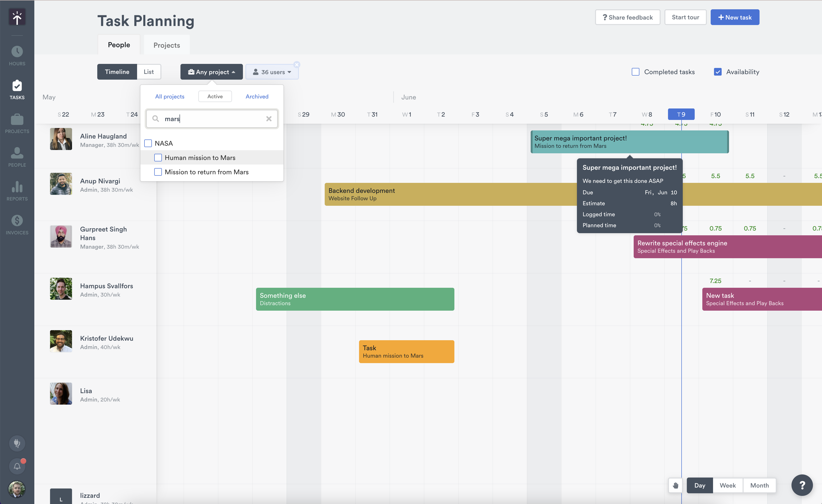Enable the Completed tasks checkbox
The width and height of the screenshot is (822, 504).
point(635,72)
